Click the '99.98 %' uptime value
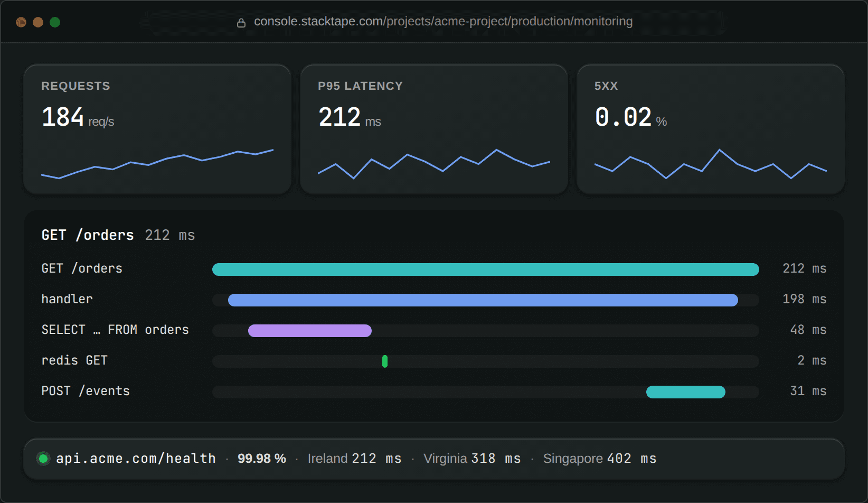Viewport: 868px width, 503px height. (262, 459)
